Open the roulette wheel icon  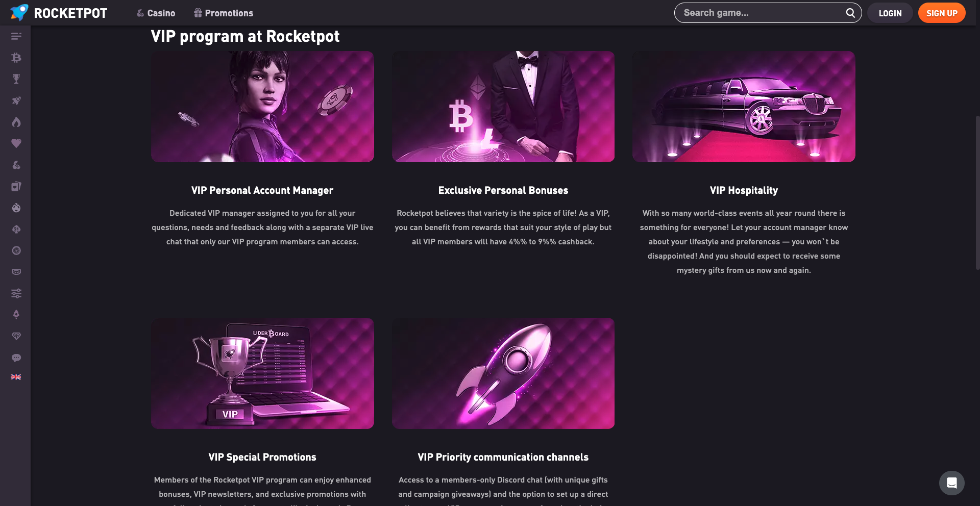[x=16, y=250]
